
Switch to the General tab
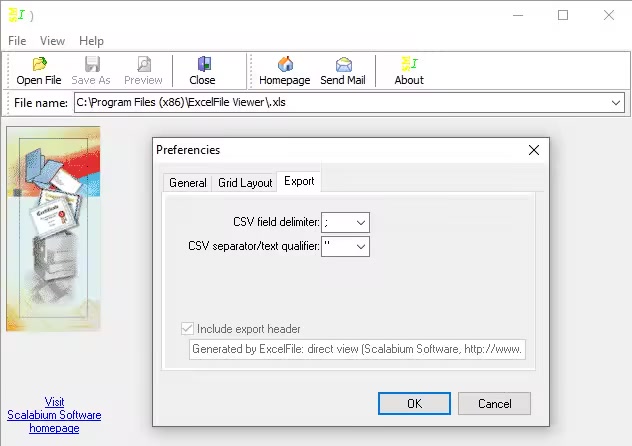coord(187,183)
